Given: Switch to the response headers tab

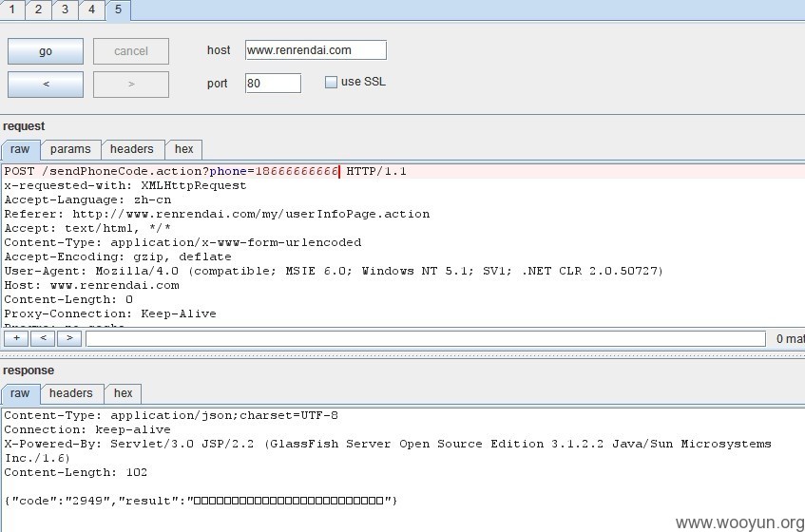Looking at the screenshot, I should click(x=71, y=393).
